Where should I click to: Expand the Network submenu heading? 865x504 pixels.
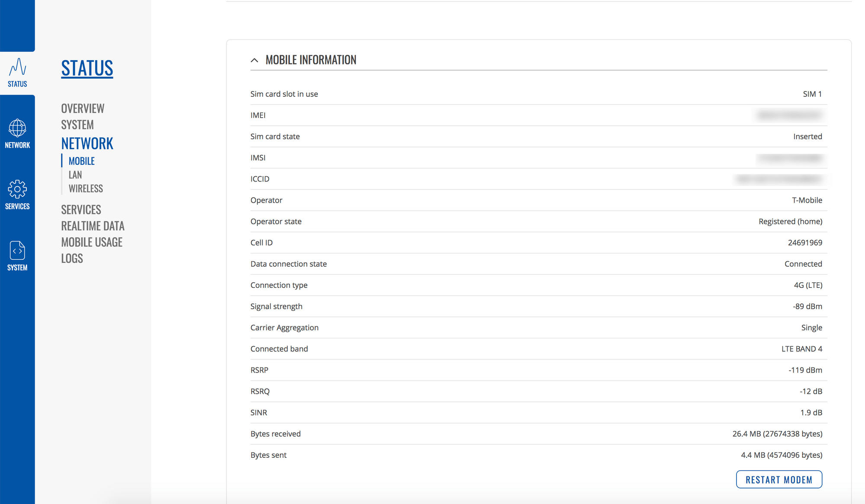point(87,144)
